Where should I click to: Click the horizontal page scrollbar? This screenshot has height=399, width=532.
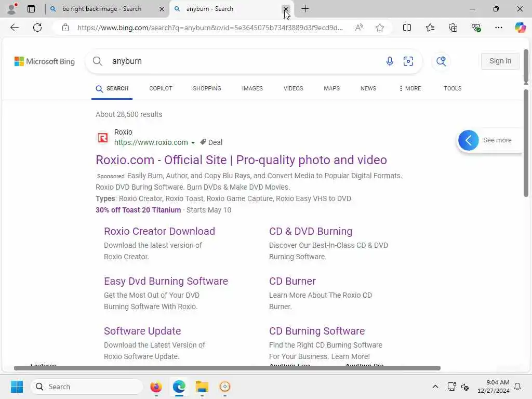[x=227, y=368]
